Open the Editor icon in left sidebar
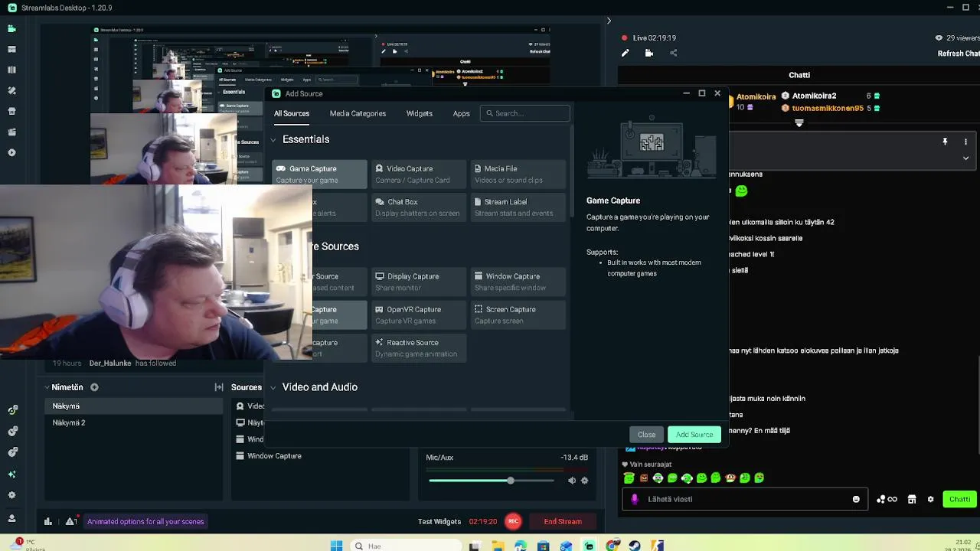The height and width of the screenshot is (551, 980). pyautogui.click(x=11, y=29)
